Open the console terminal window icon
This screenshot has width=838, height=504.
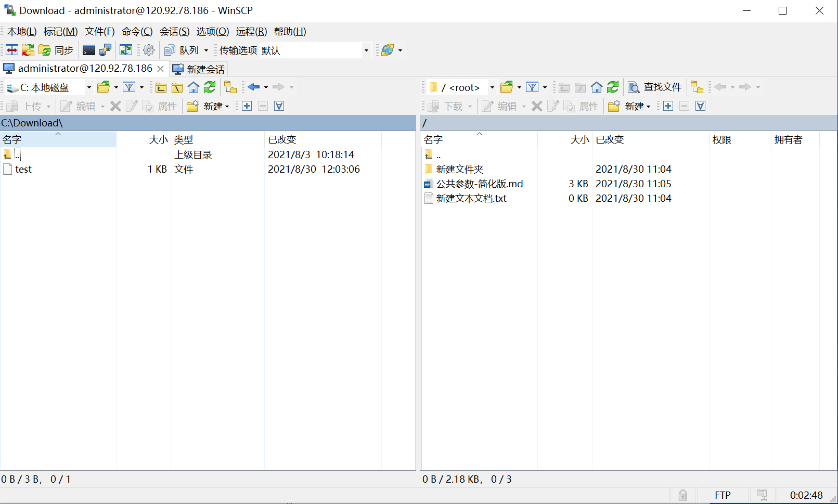pos(89,50)
